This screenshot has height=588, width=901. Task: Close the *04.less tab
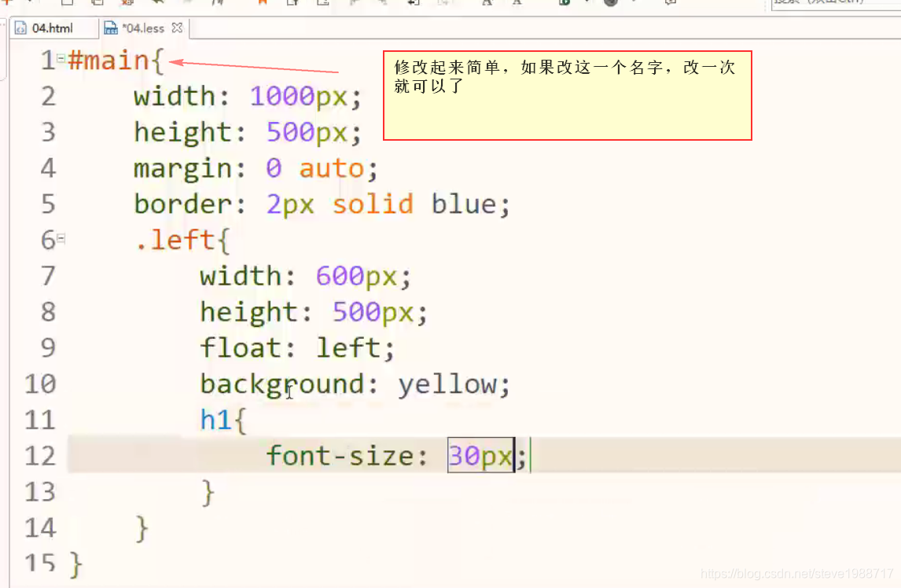(177, 28)
